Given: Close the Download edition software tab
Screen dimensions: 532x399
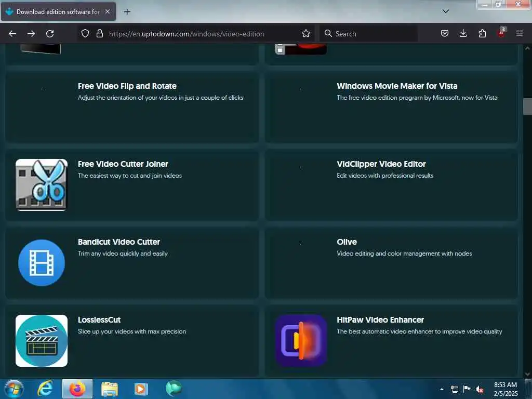Looking at the screenshot, I should coord(108,11).
